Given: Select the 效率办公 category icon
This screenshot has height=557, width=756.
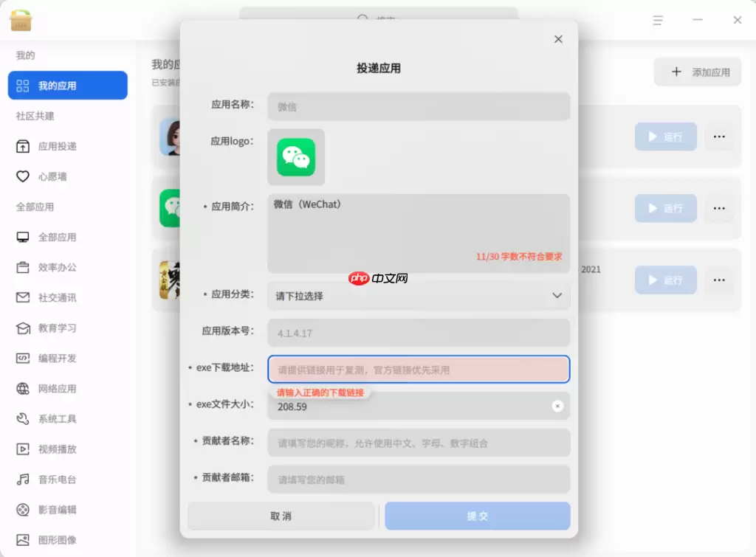Looking at the screenshot, I should (22, 267).
